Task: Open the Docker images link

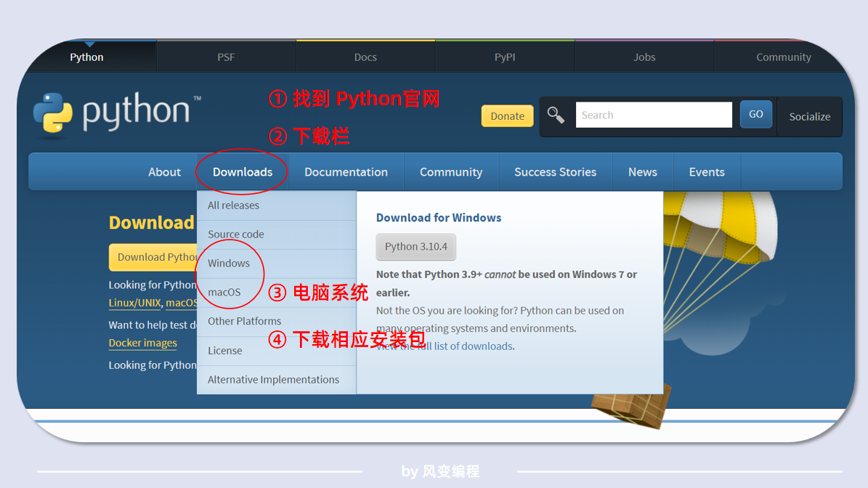Action: point(143,343)
